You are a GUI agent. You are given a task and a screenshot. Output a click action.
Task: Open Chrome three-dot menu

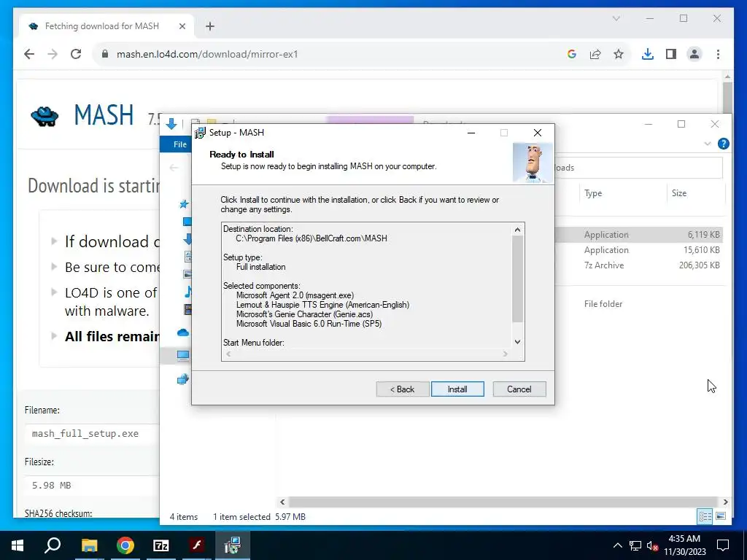718,54
